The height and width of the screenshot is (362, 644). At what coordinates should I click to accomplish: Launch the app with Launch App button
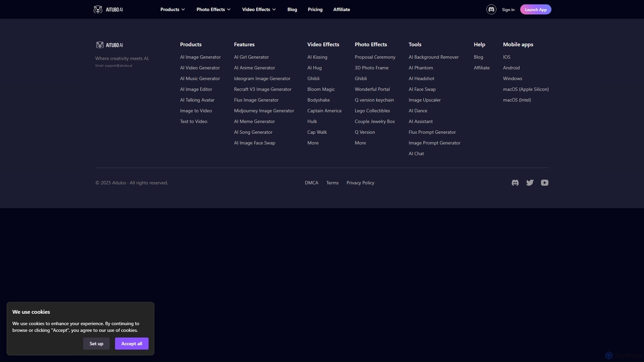535,10
